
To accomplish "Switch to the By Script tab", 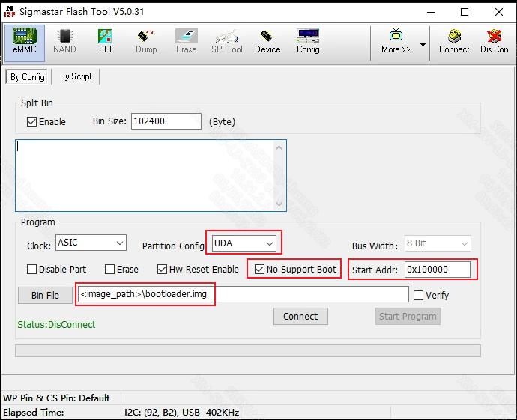I will (x=76, y=76).
